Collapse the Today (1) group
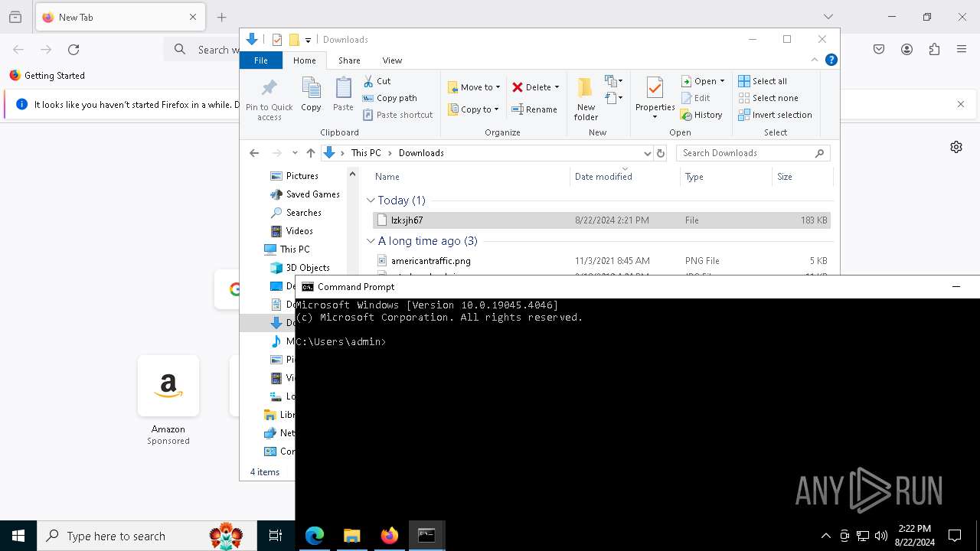 [371, 201]
